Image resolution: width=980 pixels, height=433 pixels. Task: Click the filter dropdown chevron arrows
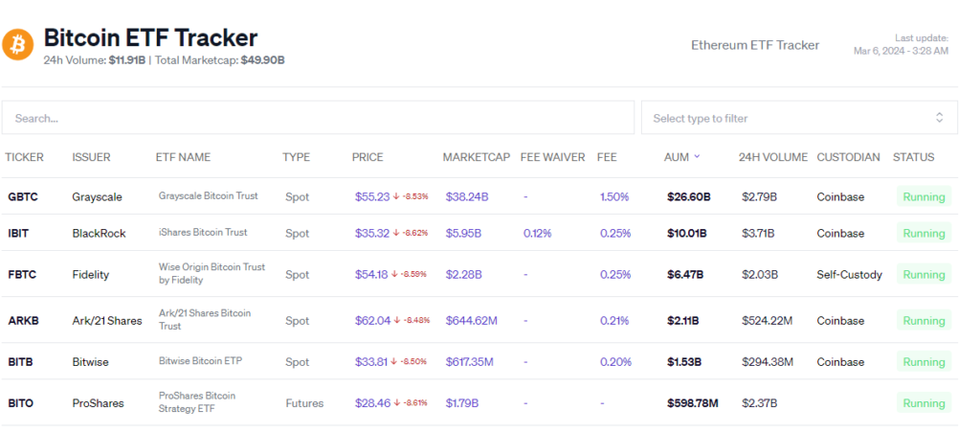(x=939, y=118)
